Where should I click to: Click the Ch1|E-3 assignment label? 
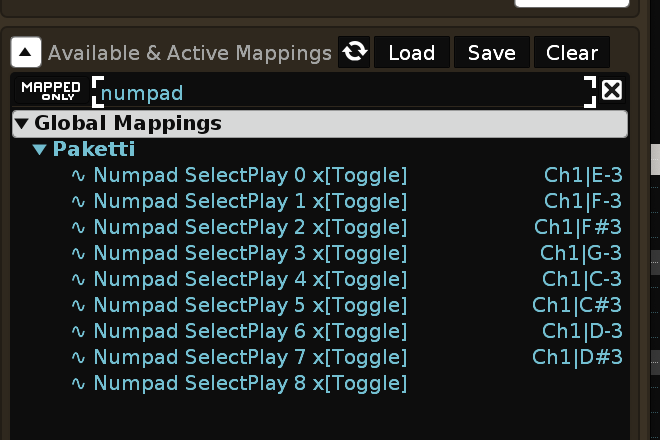point(582,176)
